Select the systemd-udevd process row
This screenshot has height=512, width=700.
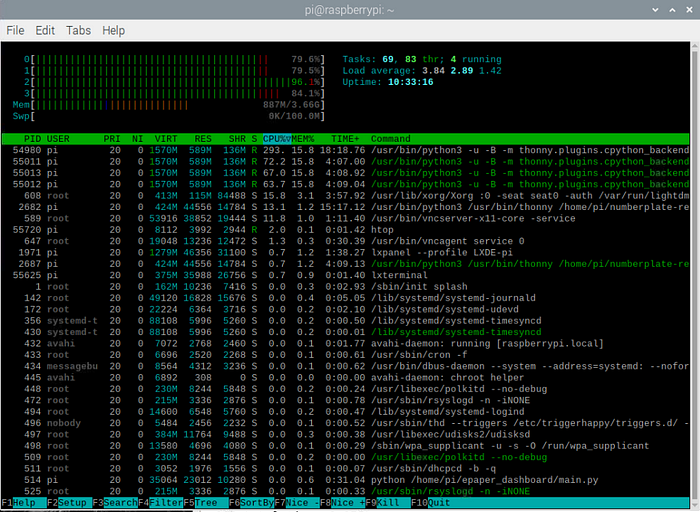tap(346, 309)
